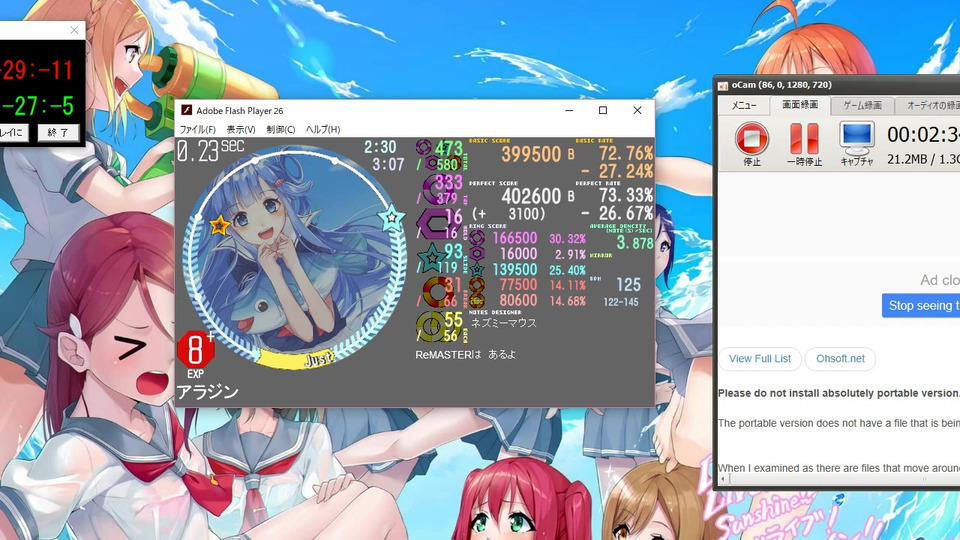
Task: Click the oCam title bar app icon
Action: point(722,86)
